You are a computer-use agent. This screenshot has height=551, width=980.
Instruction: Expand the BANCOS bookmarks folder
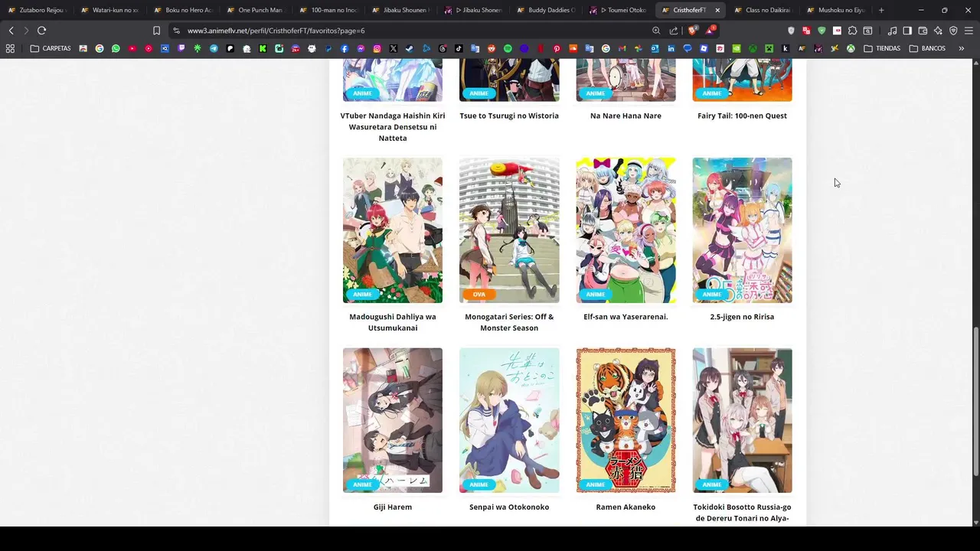(x=927, y=48)
